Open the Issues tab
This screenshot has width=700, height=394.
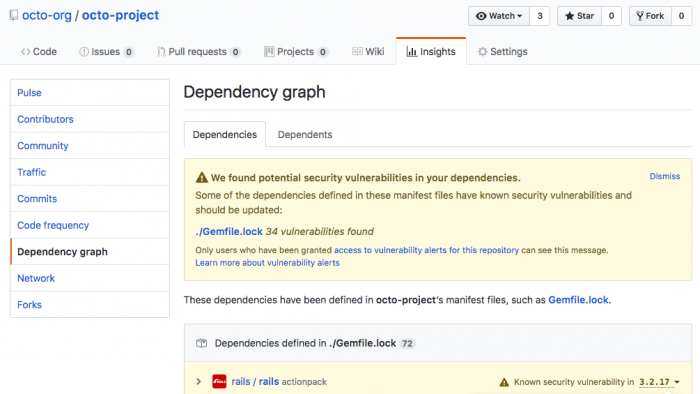(x=106, y=52)
